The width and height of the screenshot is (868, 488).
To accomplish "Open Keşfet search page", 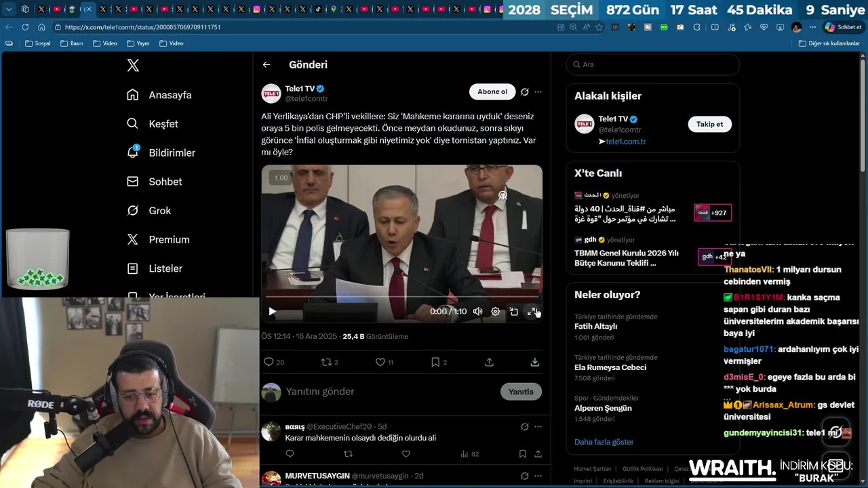I will click(153, 124).
